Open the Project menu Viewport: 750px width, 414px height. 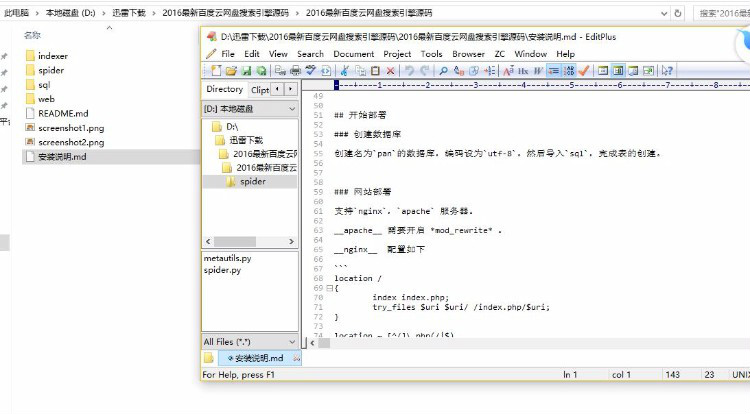click(x=397, y=54)
